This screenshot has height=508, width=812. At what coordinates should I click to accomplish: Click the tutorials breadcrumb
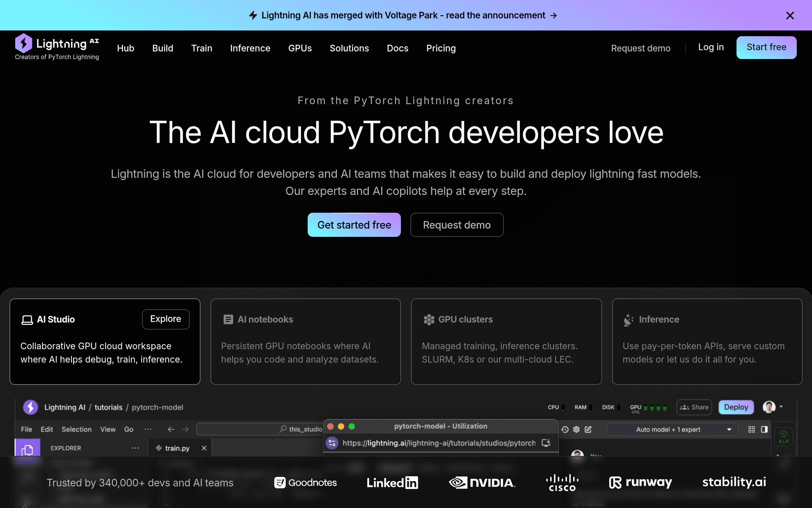coord(108,407)
